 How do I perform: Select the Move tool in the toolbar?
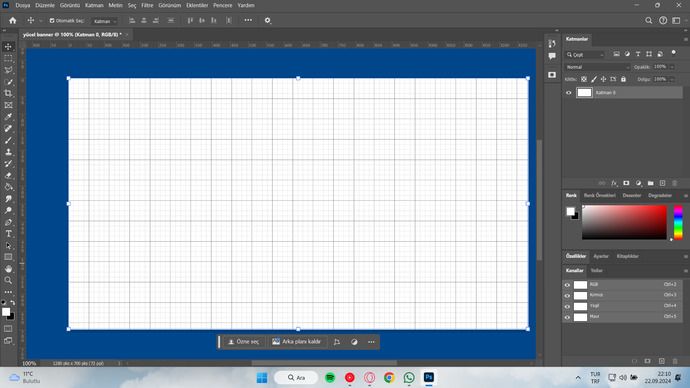click(x=8, y=47)
